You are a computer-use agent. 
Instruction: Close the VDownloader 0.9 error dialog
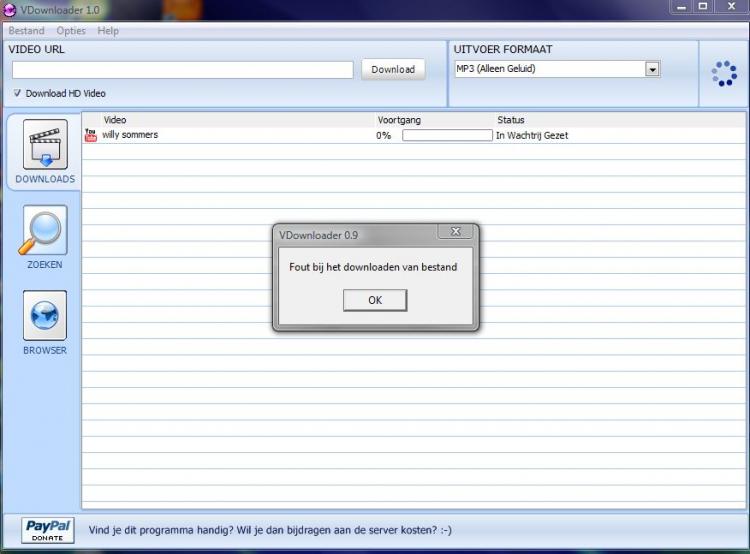click(455, 233)
